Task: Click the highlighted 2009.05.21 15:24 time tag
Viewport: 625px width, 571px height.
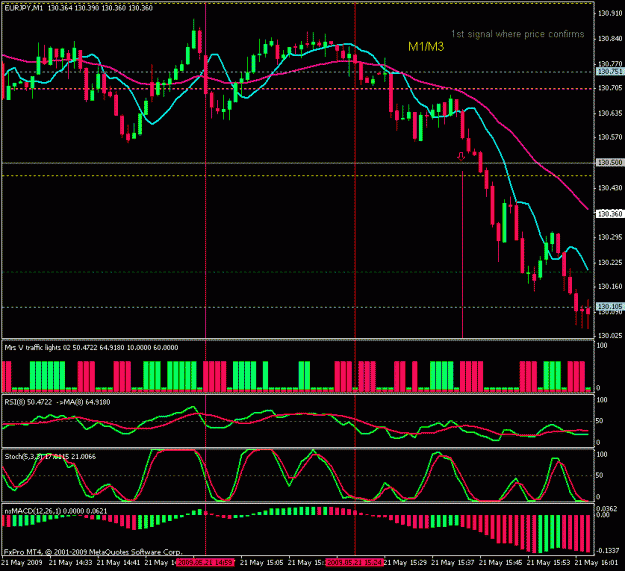Action: pos(355,563)
